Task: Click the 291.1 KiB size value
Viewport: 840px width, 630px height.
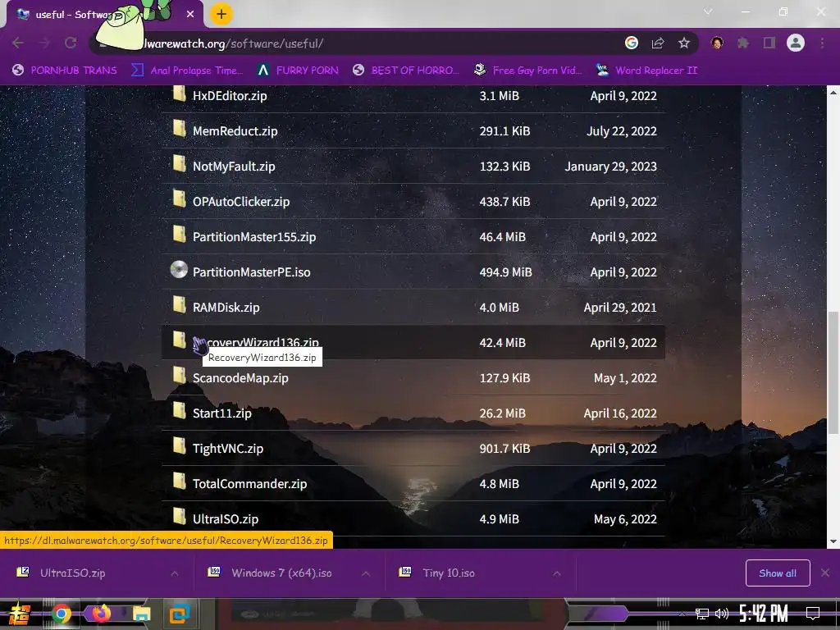Action: point(504,130)
